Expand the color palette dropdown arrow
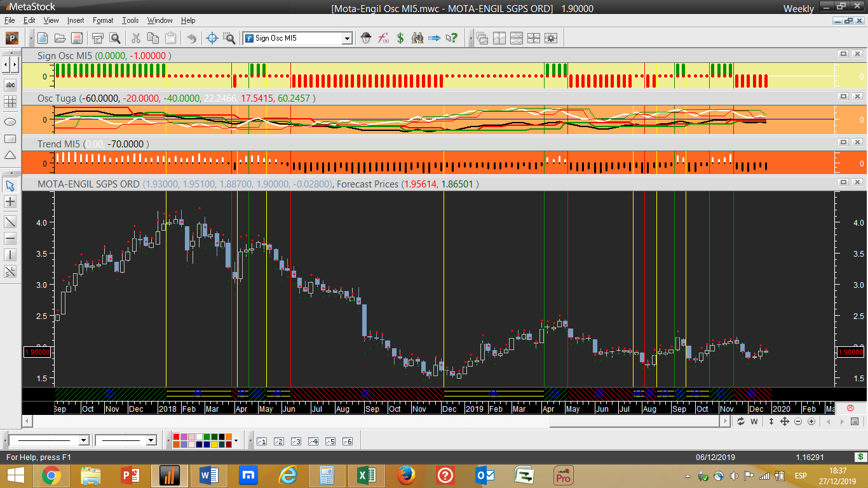Viewport: 868px width, 488px height. point(236,440)
